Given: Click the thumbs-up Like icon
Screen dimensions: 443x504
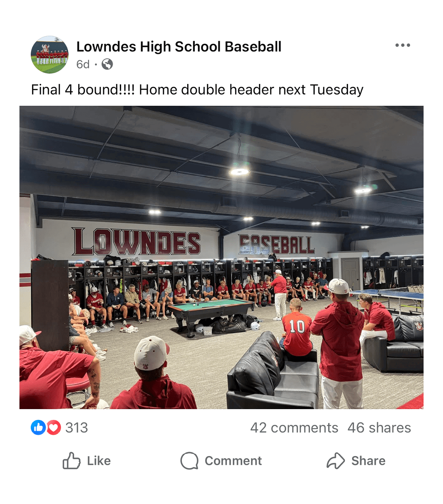Looking at the screenshot, I should pyautogui.click(x=71, y=461).
